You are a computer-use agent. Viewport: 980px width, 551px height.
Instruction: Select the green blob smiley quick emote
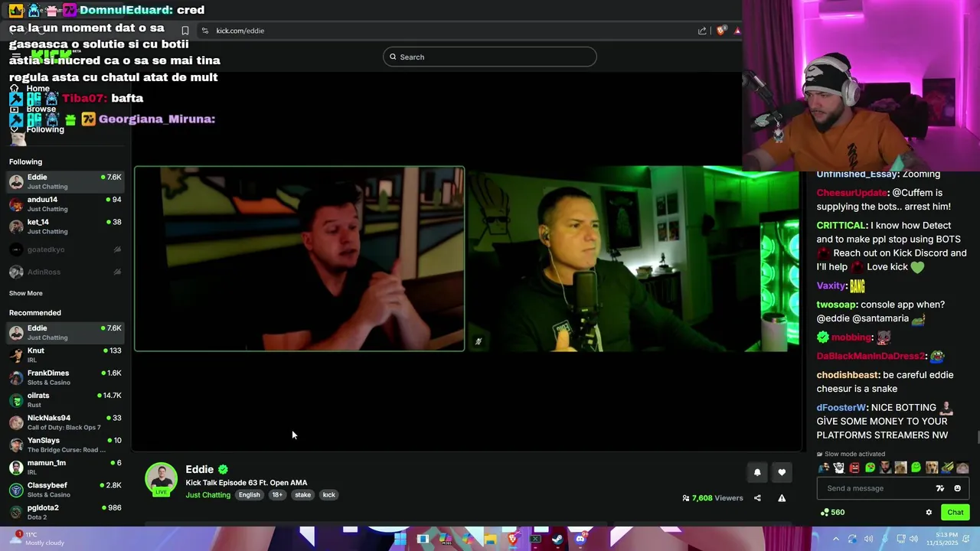[916, 468]
